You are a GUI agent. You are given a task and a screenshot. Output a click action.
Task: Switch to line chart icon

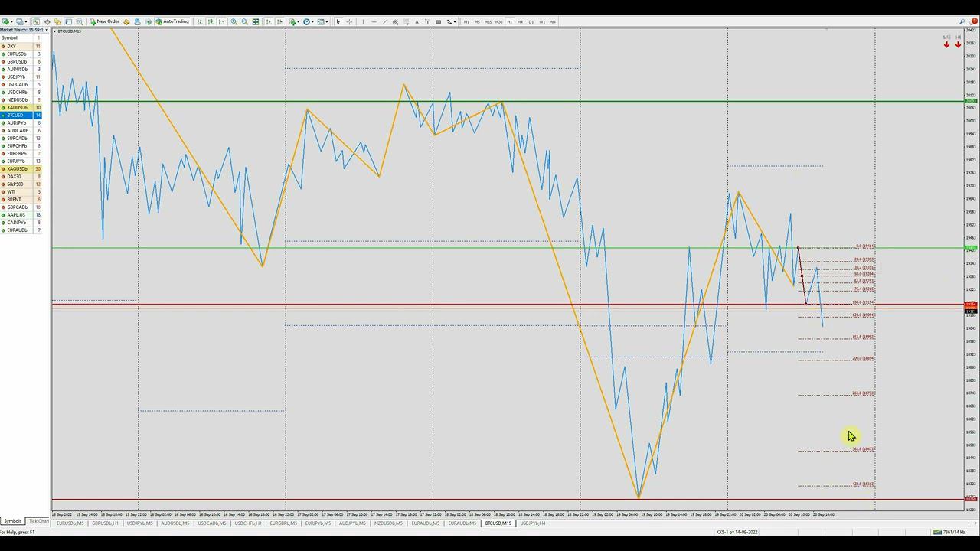tap(221, 21)
